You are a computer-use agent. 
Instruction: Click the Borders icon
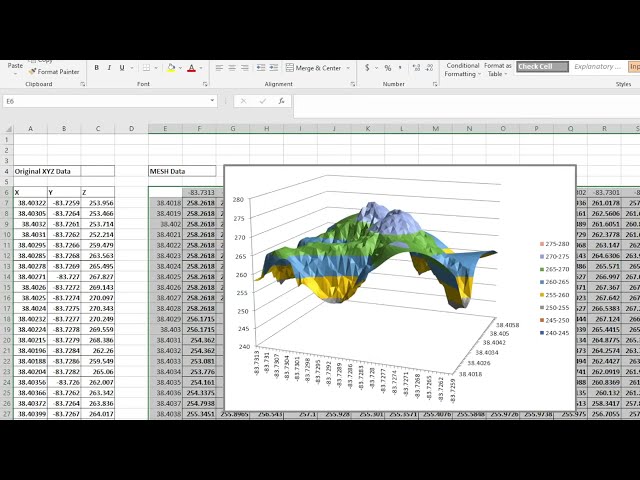click(146, 68)
